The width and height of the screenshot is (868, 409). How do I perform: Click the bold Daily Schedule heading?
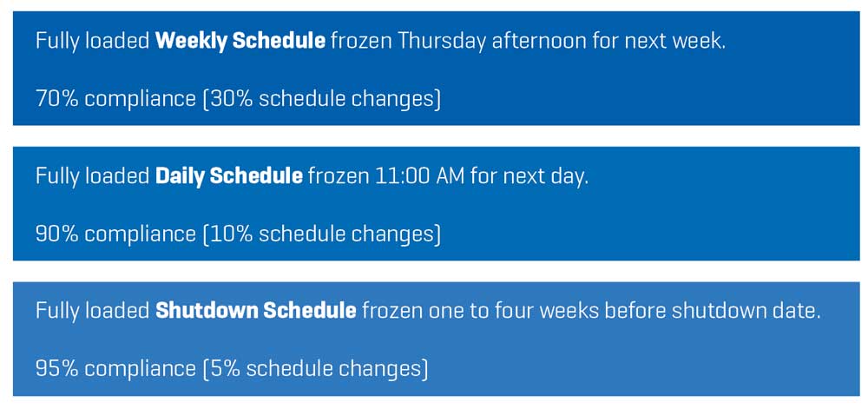point(228,176)
